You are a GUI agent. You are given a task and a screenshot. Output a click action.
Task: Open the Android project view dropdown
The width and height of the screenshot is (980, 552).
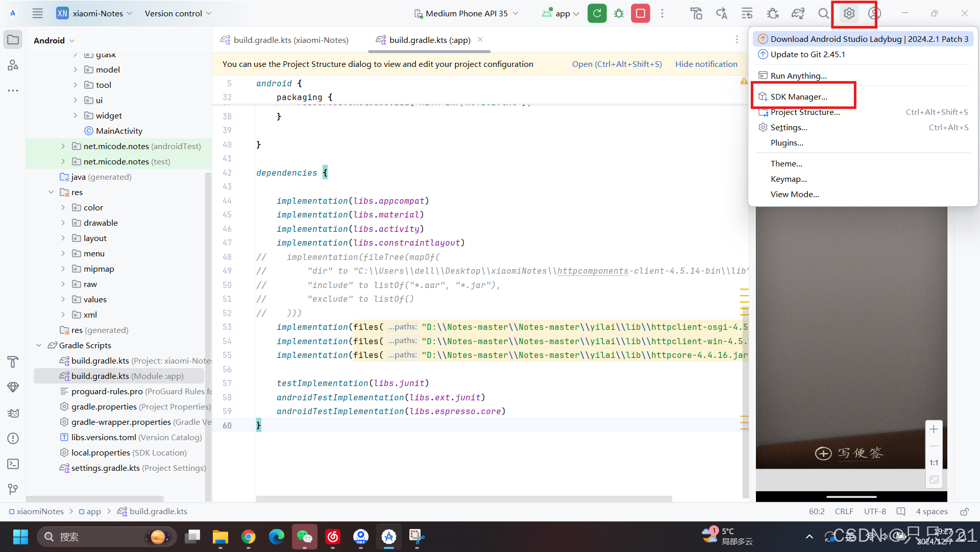pos(54,41)
